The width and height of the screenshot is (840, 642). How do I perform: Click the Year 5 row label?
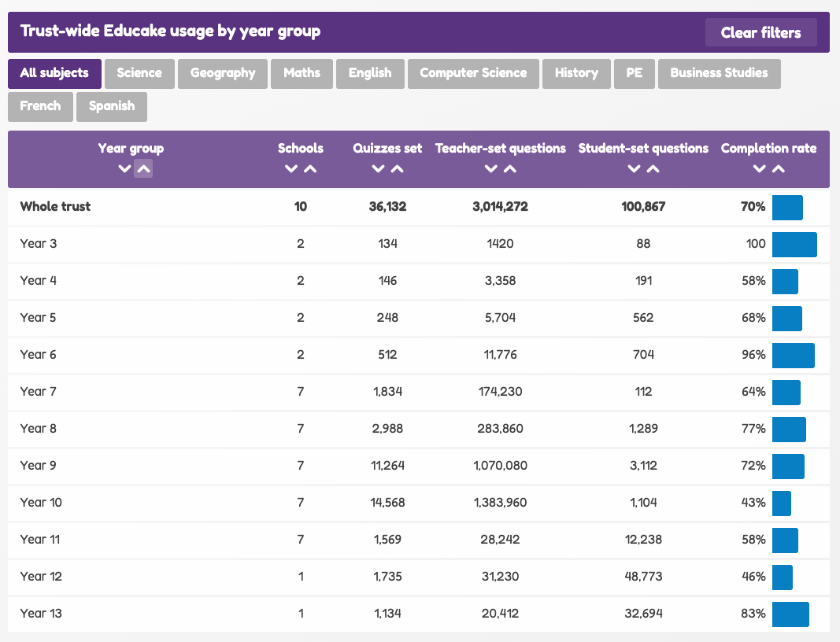point(38,318)
